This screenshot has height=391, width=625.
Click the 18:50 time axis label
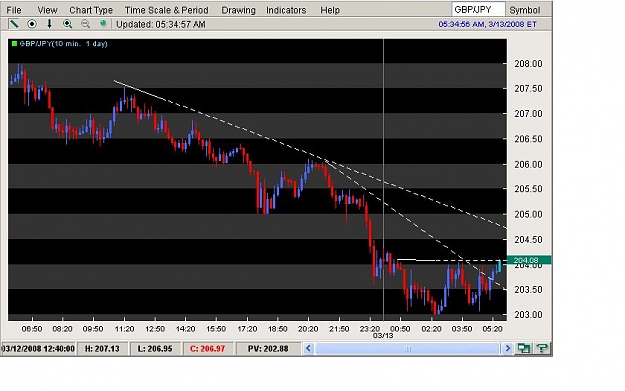[277, 329]
